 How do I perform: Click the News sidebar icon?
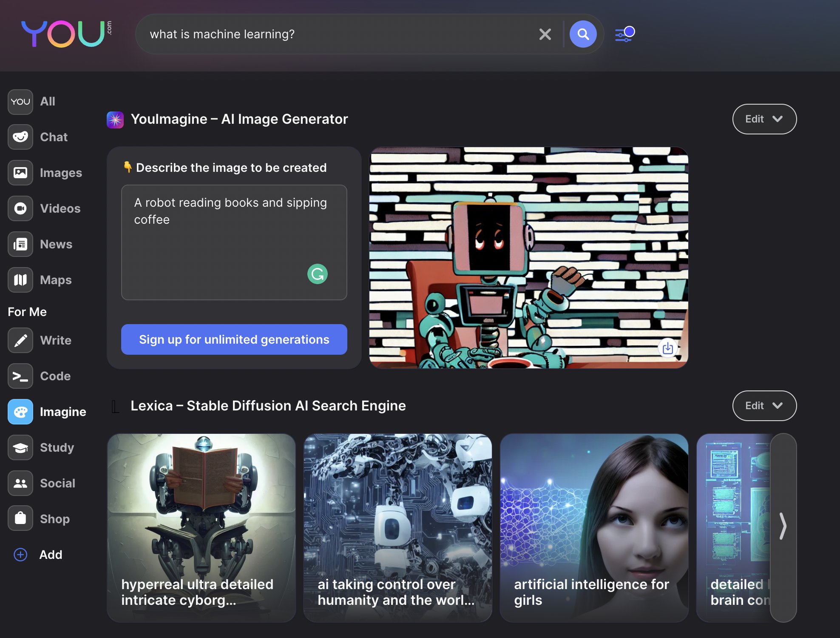click(20, 244)
